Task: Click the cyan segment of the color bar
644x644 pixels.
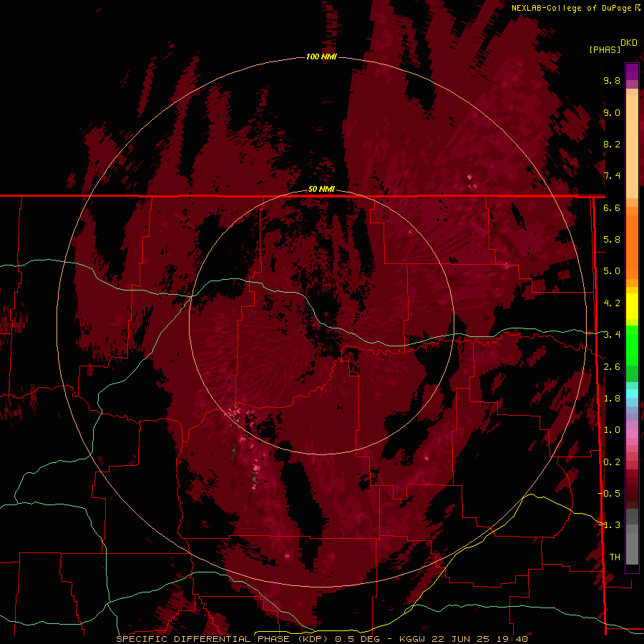Action: tap(632, 394)
